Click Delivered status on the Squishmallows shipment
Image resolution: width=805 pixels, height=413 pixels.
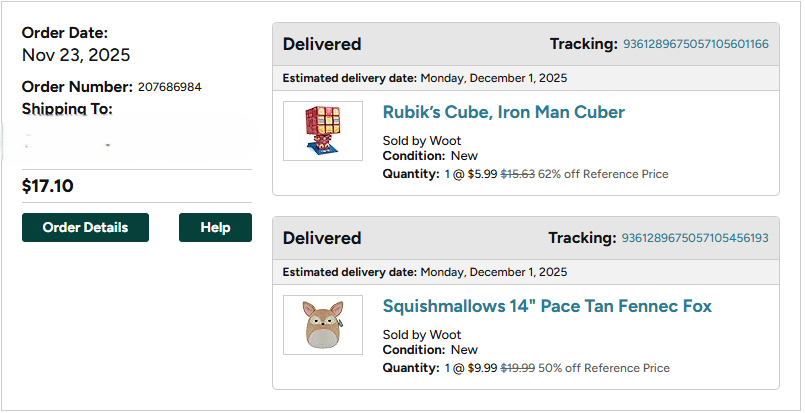322,238
